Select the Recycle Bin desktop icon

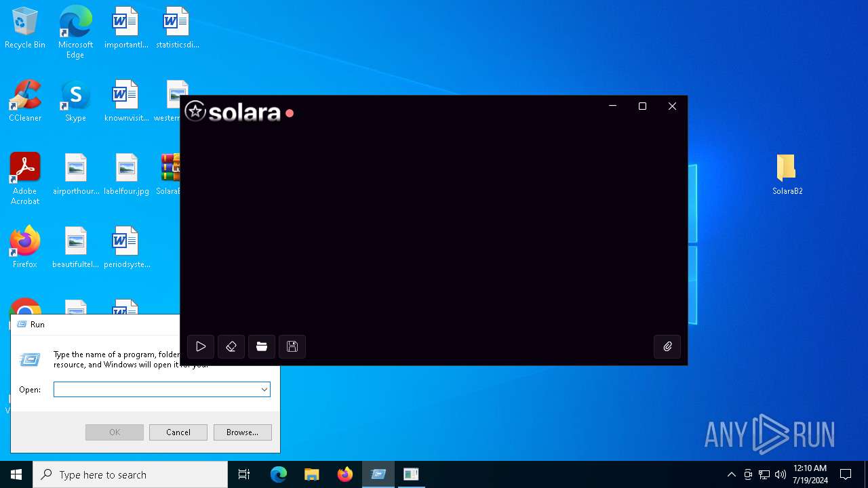point(25,28)
